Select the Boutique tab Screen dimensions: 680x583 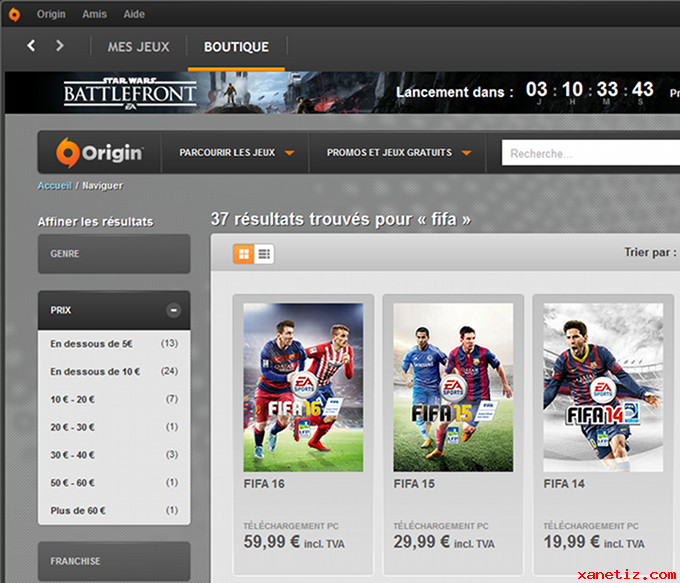[x=236, y=47]
